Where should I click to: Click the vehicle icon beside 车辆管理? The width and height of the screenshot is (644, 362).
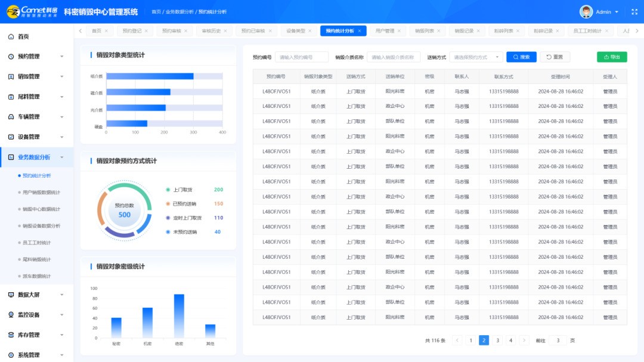11,117
